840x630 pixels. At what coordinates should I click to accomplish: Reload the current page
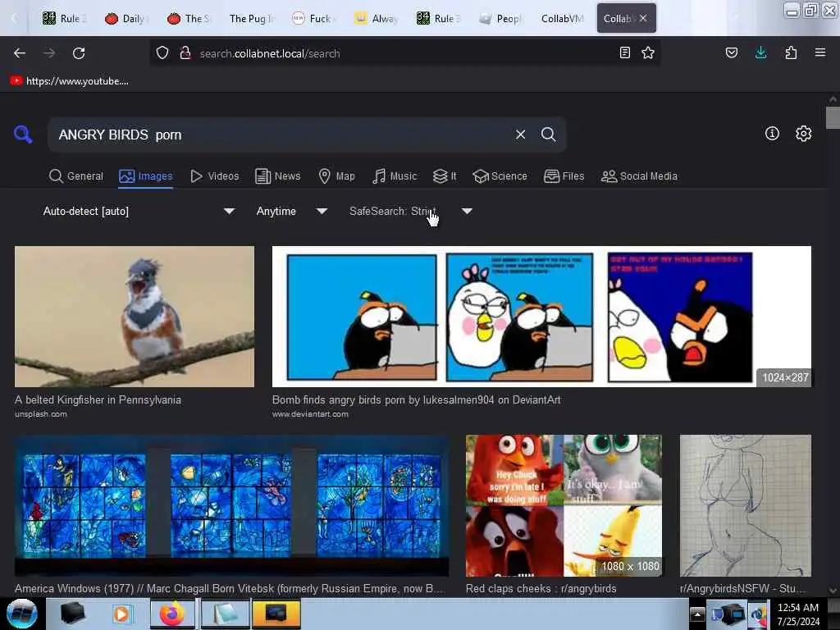pos(79,53)
